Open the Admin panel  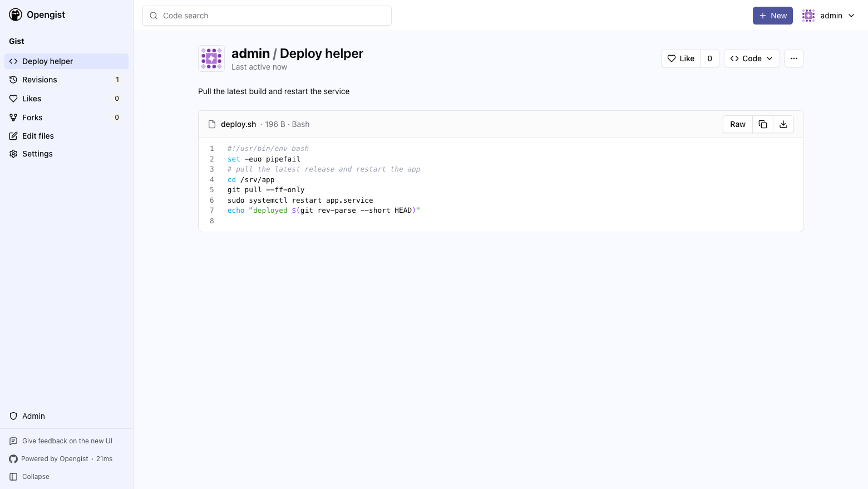pos(66,416)
